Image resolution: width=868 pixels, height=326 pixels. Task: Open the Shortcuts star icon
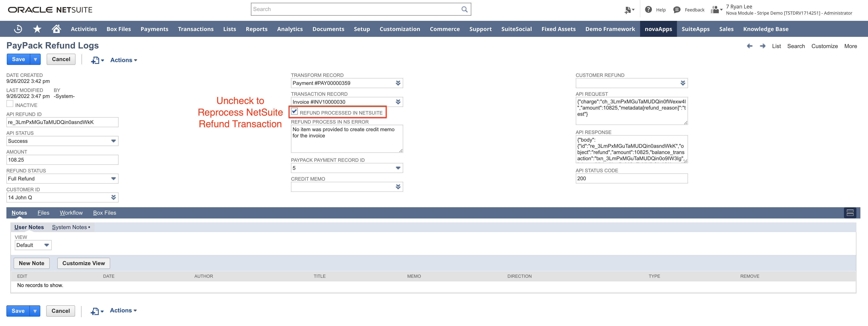[x=37, y=29]
